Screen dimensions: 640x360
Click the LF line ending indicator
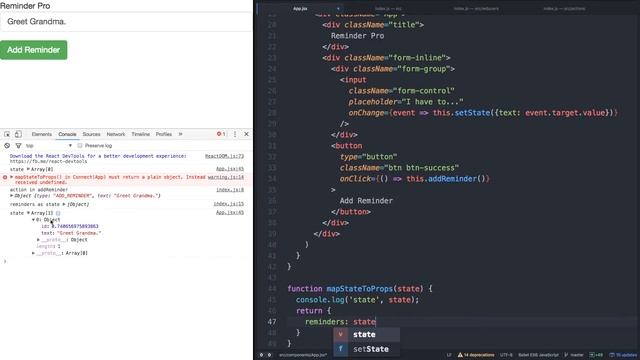click(x=449, y=355)
